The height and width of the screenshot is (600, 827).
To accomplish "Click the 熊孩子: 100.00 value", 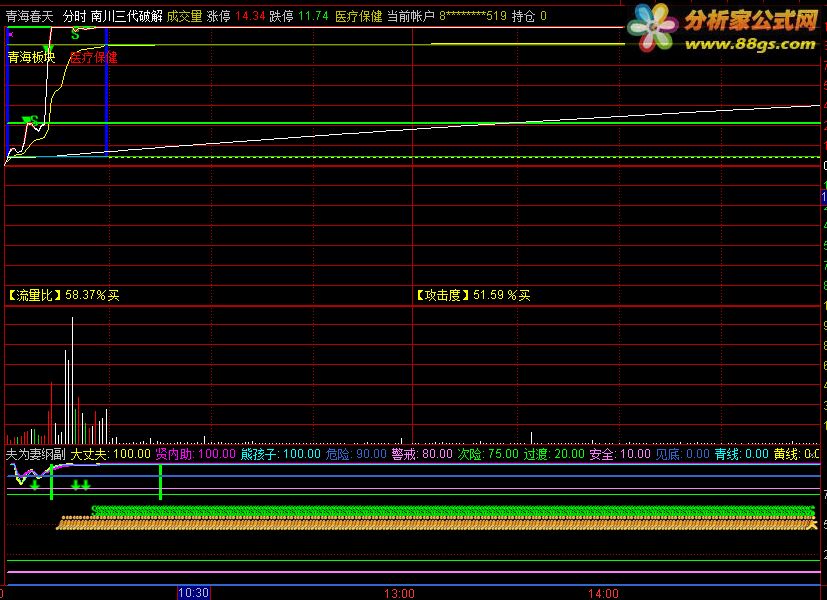I will point(281,454).
